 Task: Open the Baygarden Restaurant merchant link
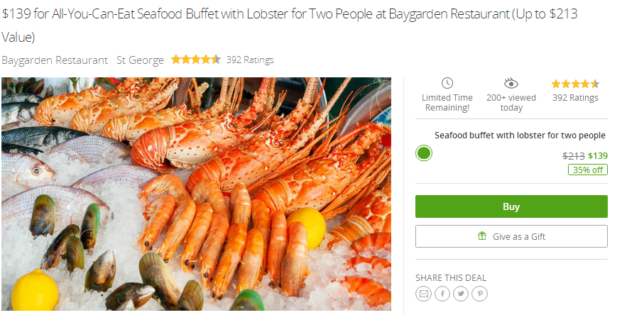coord(55,60)
